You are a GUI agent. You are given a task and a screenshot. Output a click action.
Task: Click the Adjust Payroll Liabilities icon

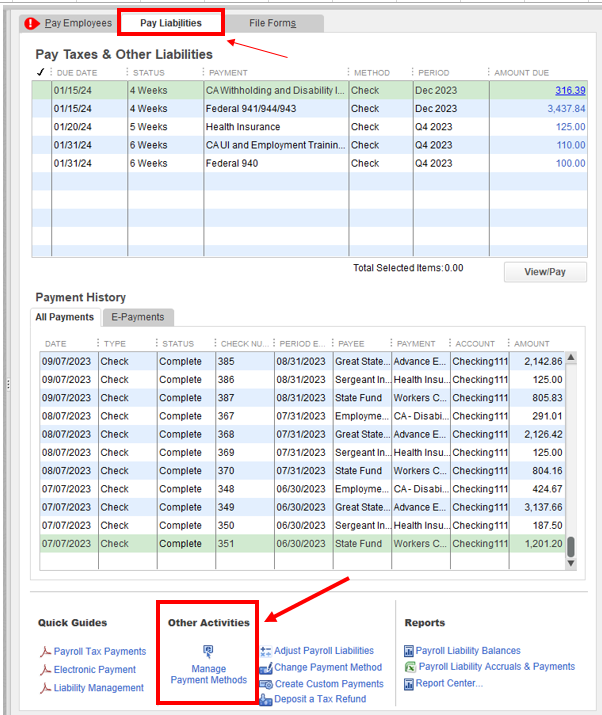(266, 651)
